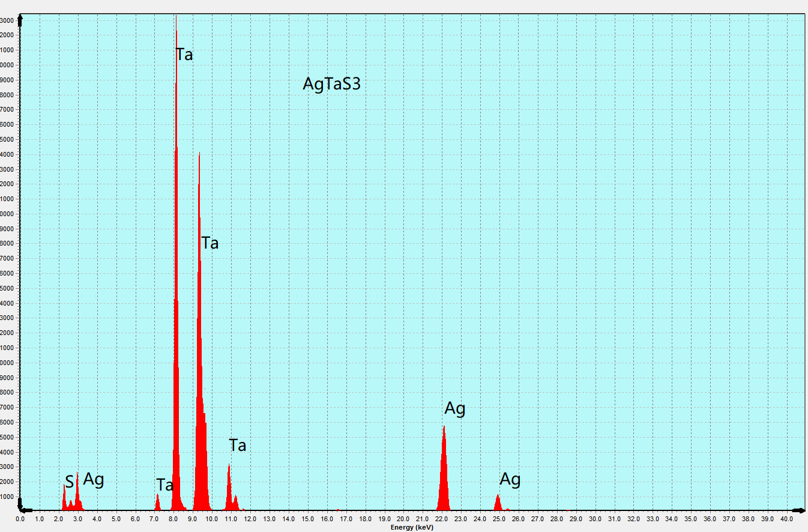Click the 0.0 tick label on energy axis
This screenshot has height=532, width=808.
coord(20,519)
